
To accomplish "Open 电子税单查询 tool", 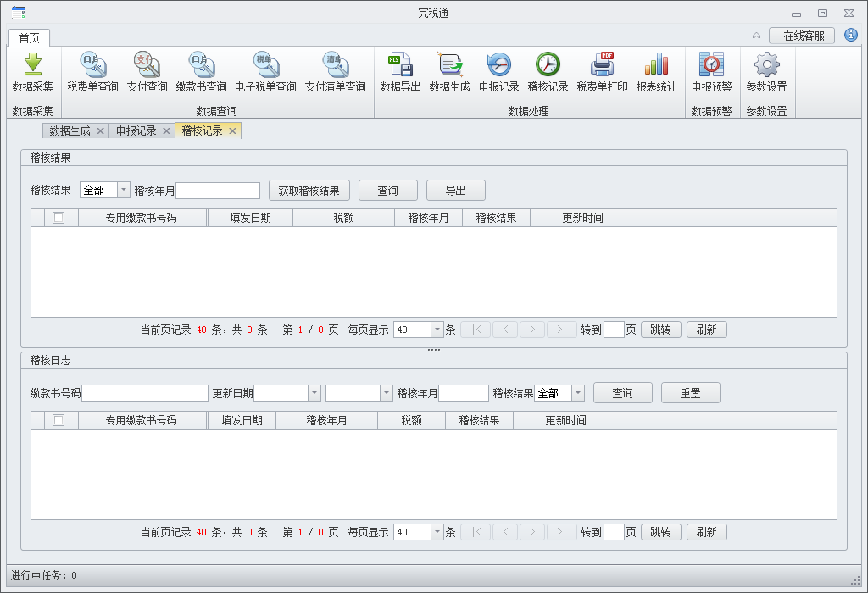I will pyautogui.click(x=265, y=73).
